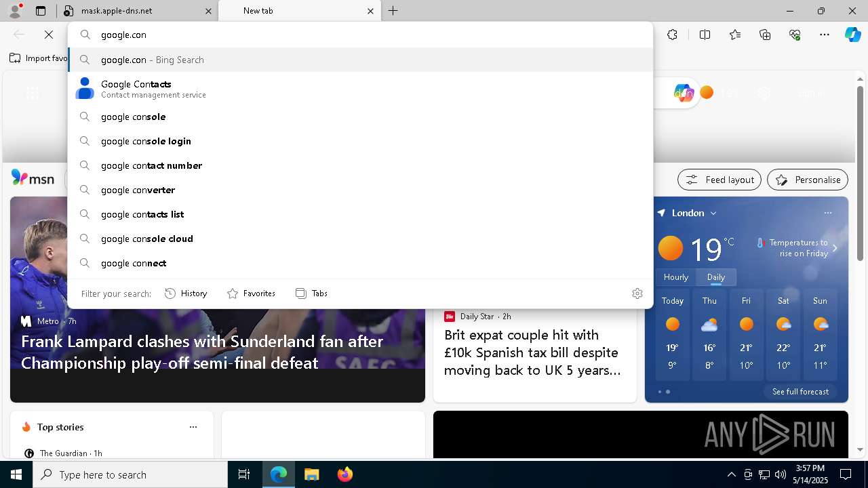
Task: Select Thu forecast column
Action: click(709, 335)
